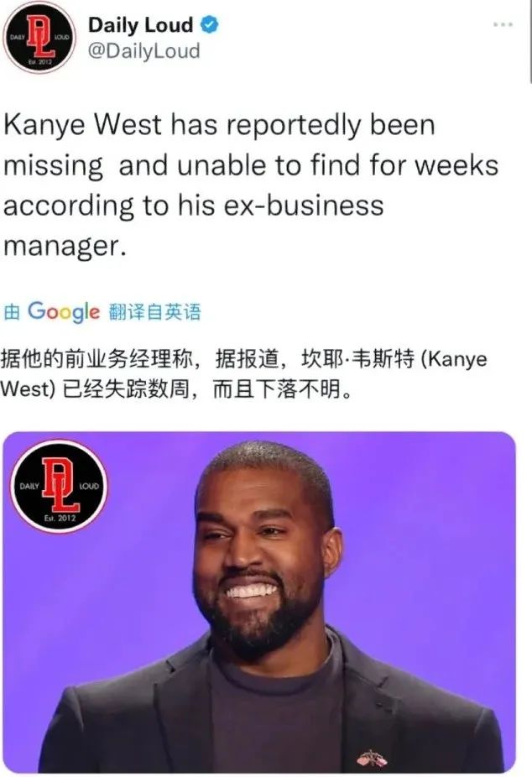This screenshot has width=532, height=777.
Task: Click the blue verified badge
Action: tap(210, 24)
